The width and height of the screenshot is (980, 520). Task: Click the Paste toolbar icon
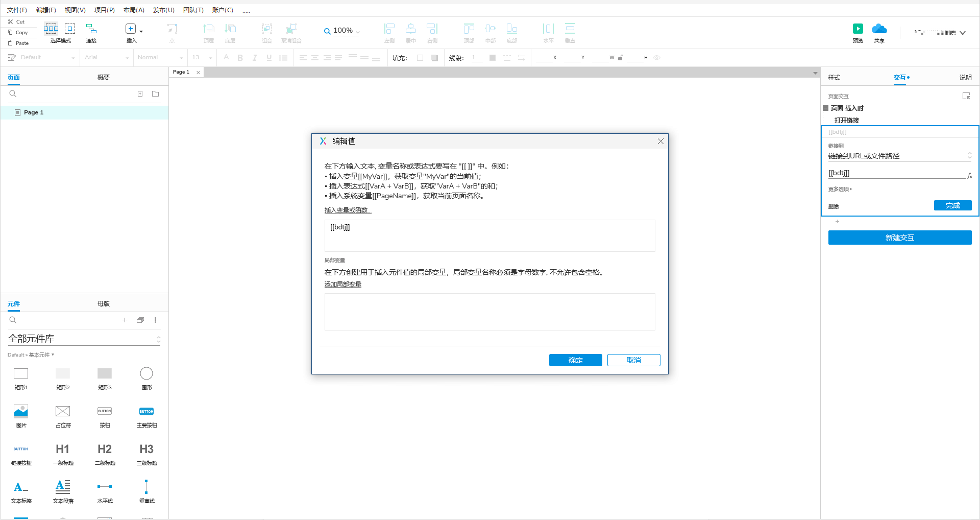18,43
